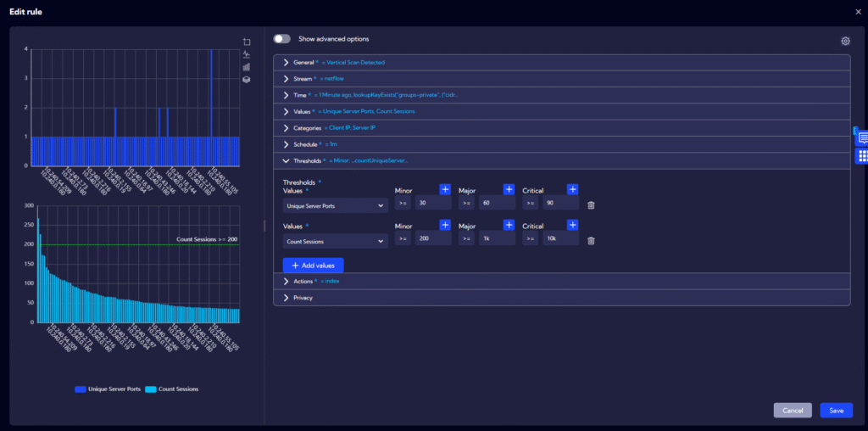Switch to bar chart view icon
This screenshot has width=868, height=431.
click(x=247, y=66)
